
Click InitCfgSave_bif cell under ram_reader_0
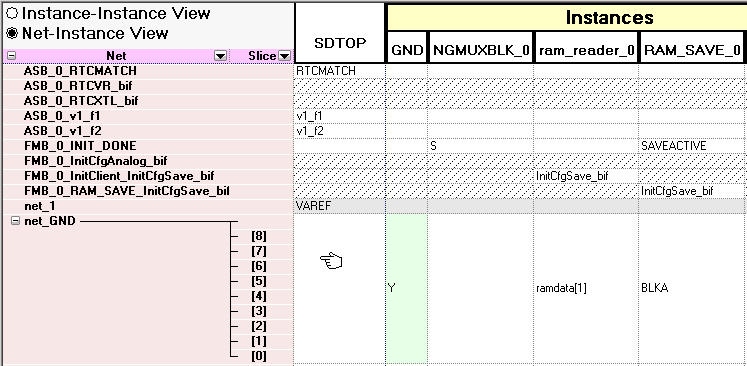click(x=586, y=176)
